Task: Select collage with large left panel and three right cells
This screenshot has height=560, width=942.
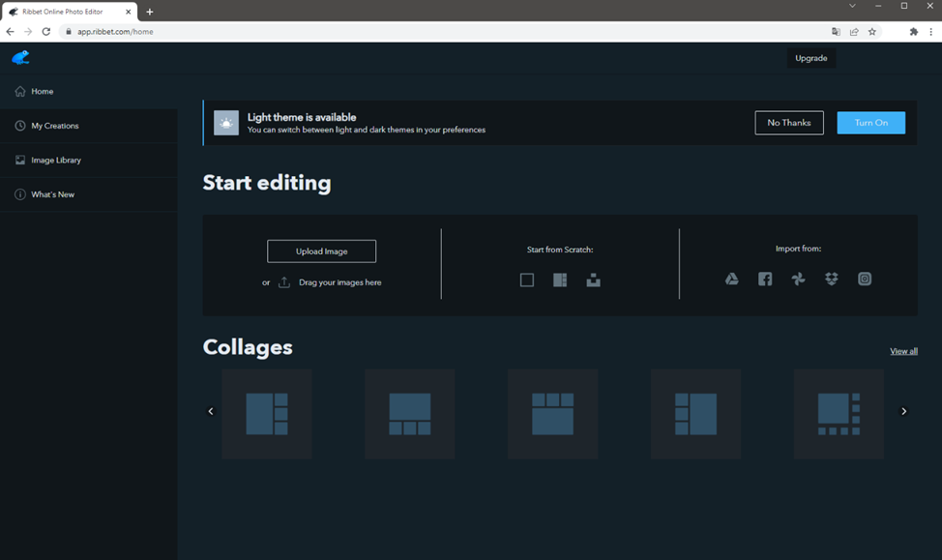Action: pyautogui.click(x=267, y=414)
